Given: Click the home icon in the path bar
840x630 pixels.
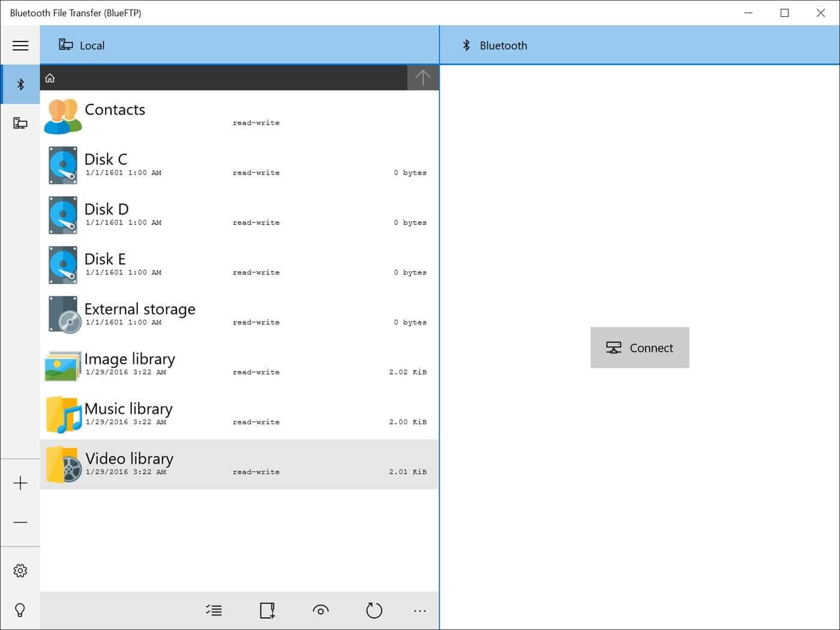Looking at the screenshot, I should click(50, 77).
